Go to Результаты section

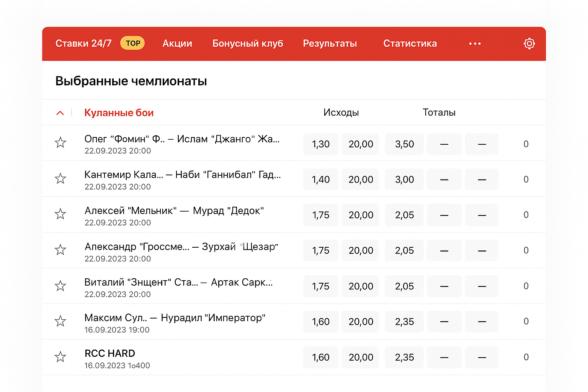[x=330, y=44]
